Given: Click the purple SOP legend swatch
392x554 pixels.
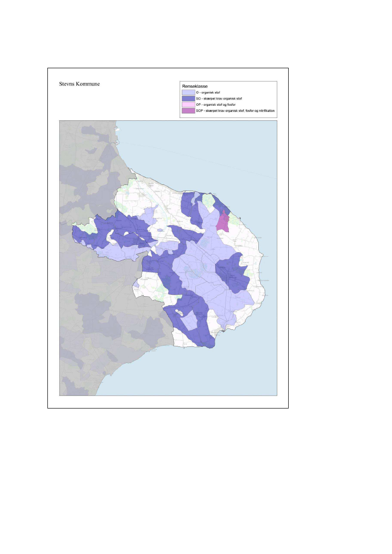Looking at the screenshot, I should pyautogui.click(x=188, y=110).
